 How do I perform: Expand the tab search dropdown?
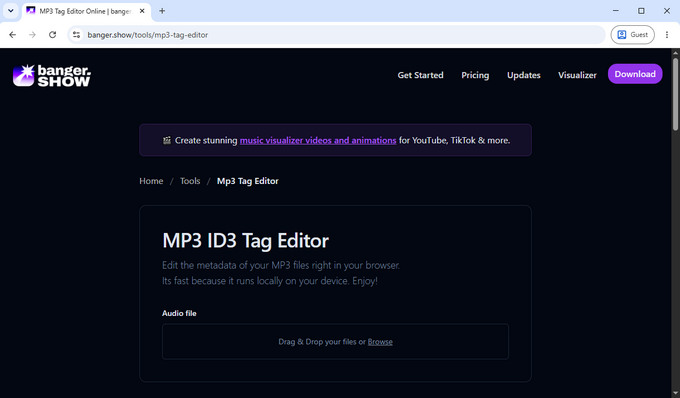(x=11, y=11)
